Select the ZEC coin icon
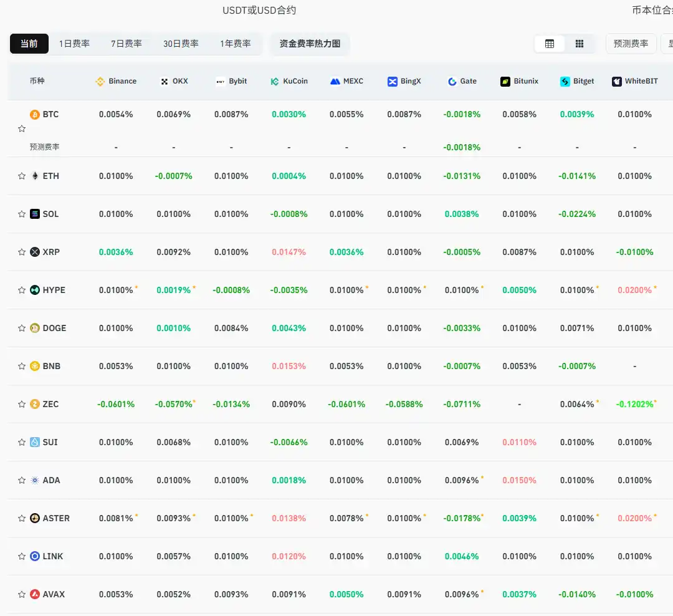Screen dimensions: 673x616 [36, 404]
